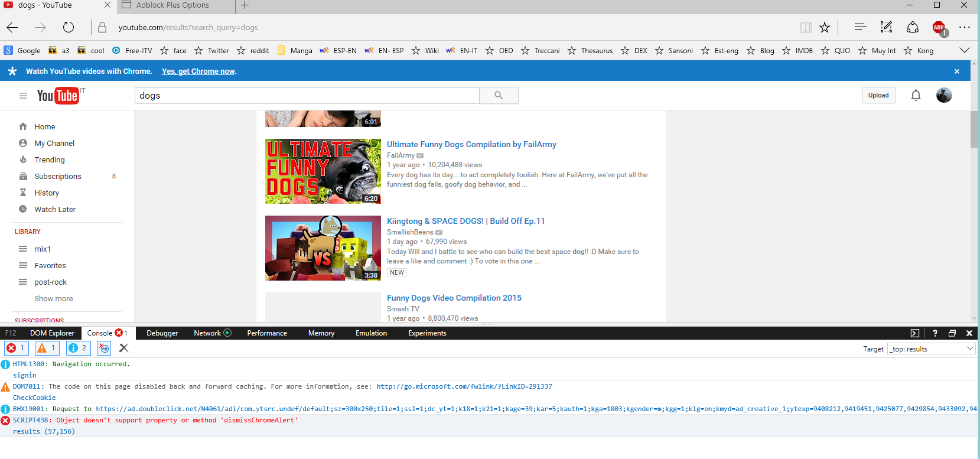The width and height of the screenshot is (980, 459).
Task: Open a new browser tab
Action: tap(245, 5)
